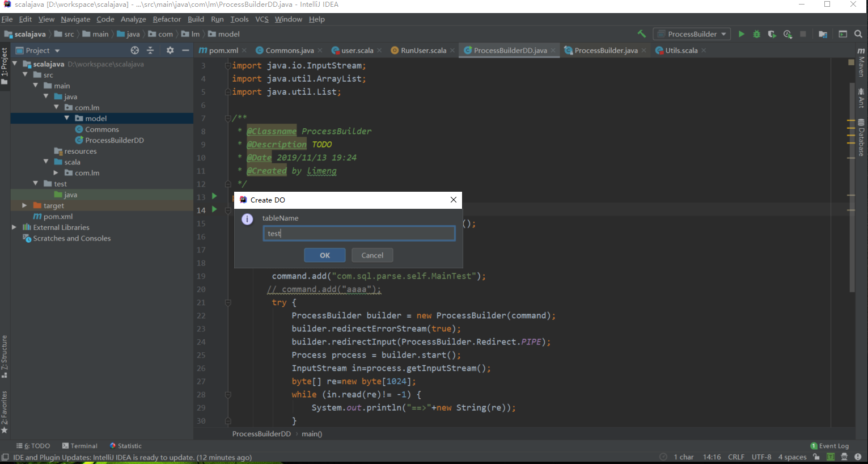Open the Ant tool window
868x464 pixels.
coord(861,98)
